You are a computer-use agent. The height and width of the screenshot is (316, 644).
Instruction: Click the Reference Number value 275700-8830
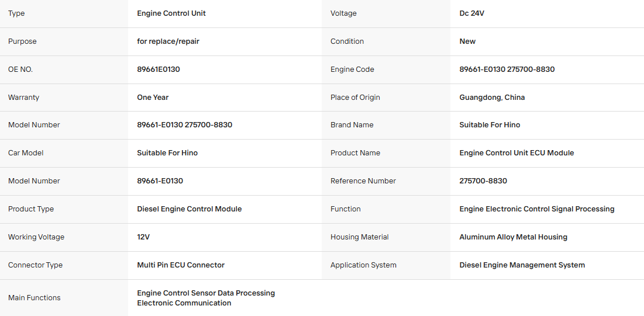(483, 181)
